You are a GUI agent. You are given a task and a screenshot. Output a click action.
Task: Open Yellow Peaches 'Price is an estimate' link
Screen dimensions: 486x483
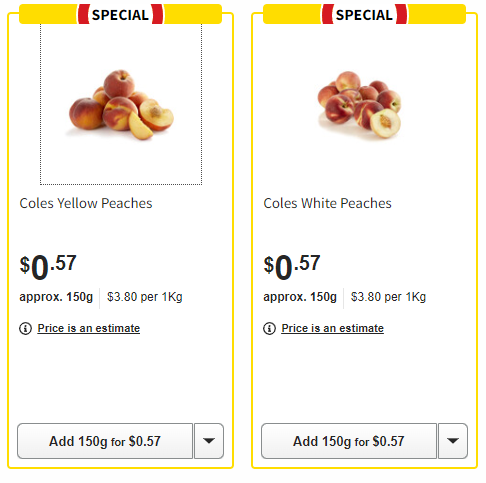coord(89,328)
